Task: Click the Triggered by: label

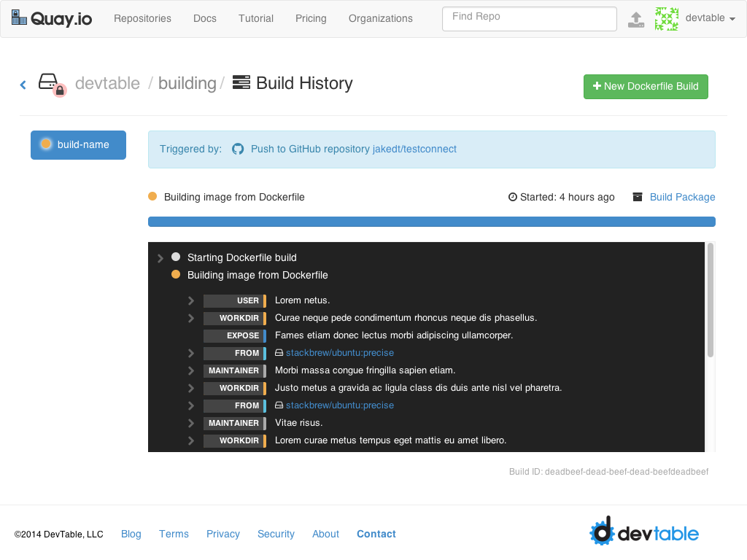Action: tap(190, 149)
